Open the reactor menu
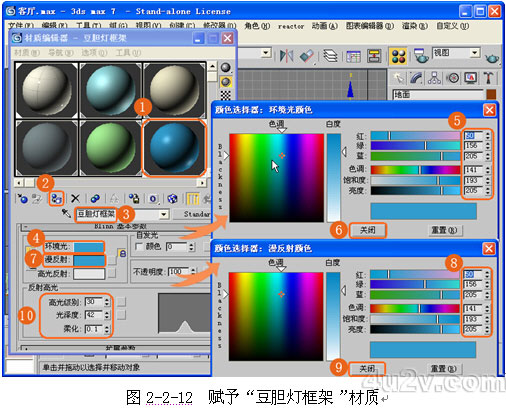This screenshot has width=506, height=416. coord(291,26)
